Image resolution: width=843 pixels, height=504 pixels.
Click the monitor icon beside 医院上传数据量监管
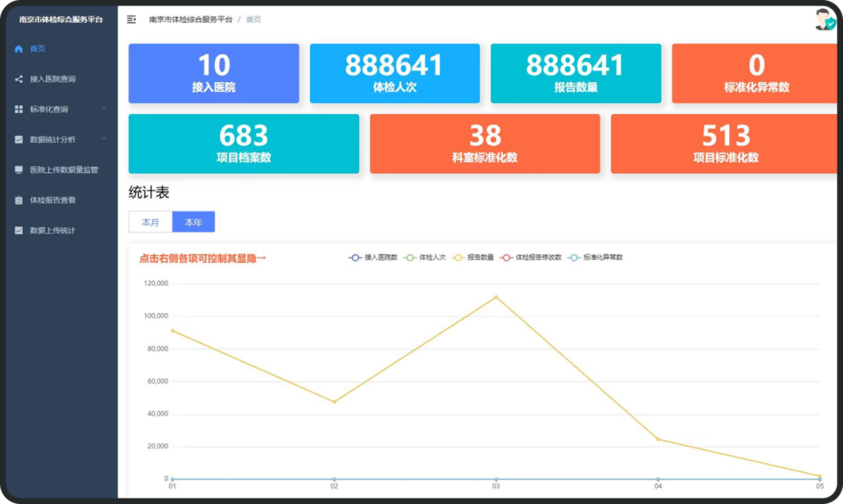(19, 169)
